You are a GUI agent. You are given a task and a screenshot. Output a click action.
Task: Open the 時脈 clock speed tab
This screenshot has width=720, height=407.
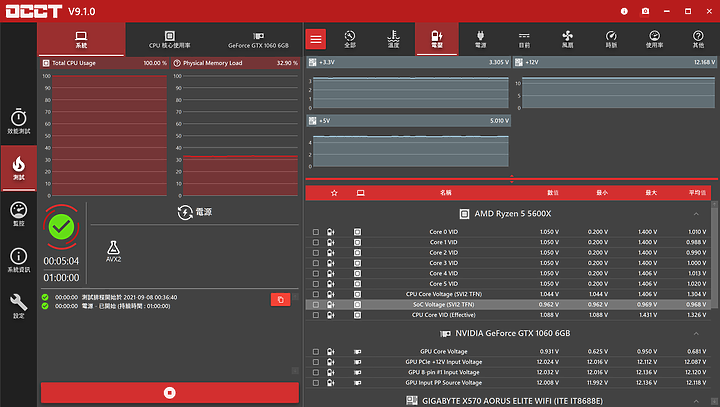[611, 39]
